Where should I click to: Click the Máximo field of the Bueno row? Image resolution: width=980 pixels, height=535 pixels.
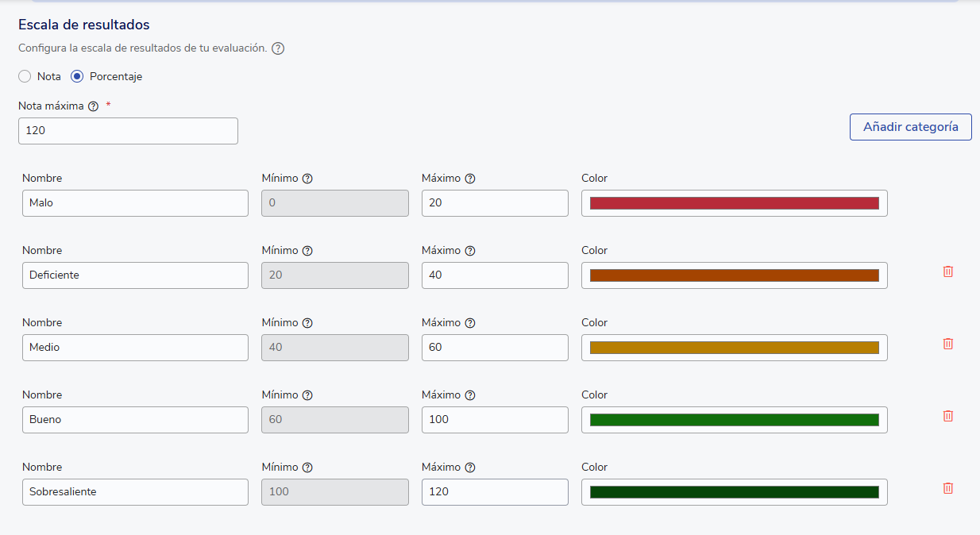(x=495, y=420)
